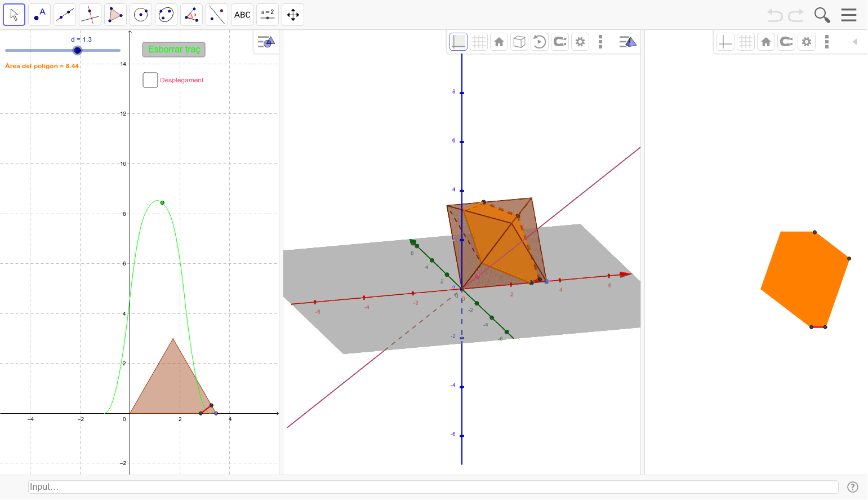Select the green point on the curve

click(x=162, y=202)
